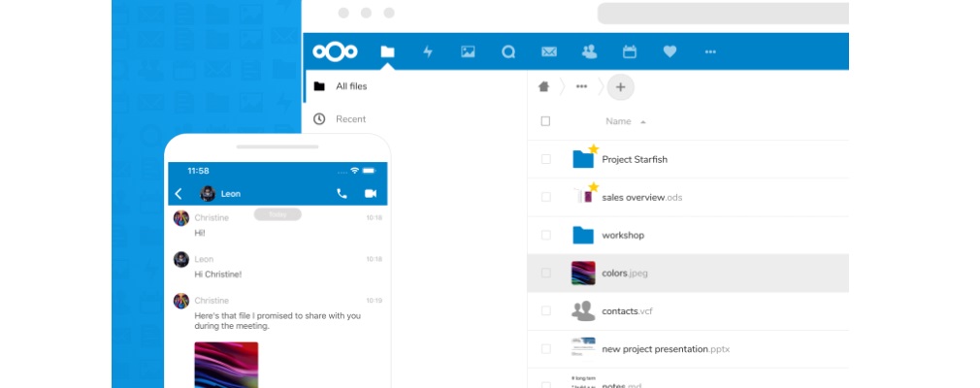
Task: Click the sales overview.ods file icon
Action: 583,197
